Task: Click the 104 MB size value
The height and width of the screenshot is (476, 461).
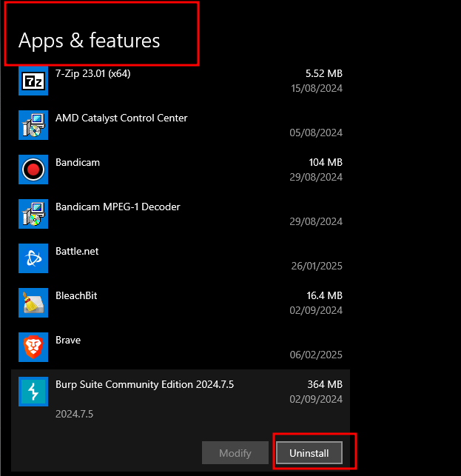Action: (x=326, y=162)
